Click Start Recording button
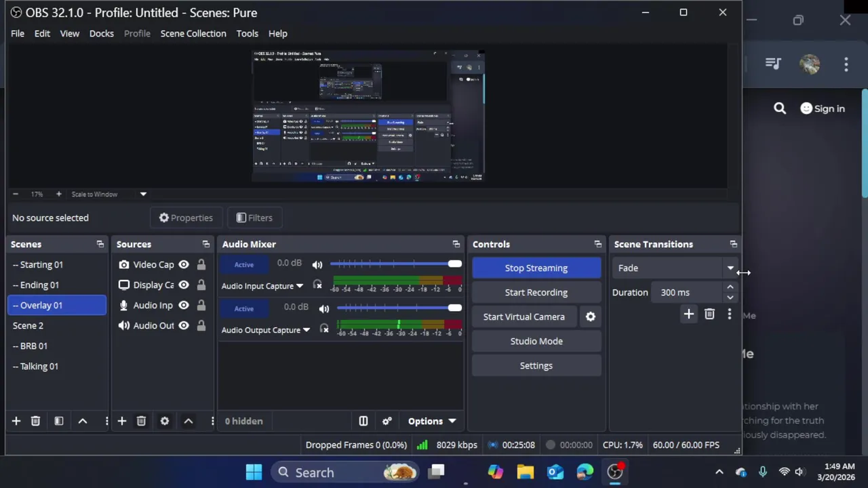Screen dimensions: 868x488 (x=536, y=292)
